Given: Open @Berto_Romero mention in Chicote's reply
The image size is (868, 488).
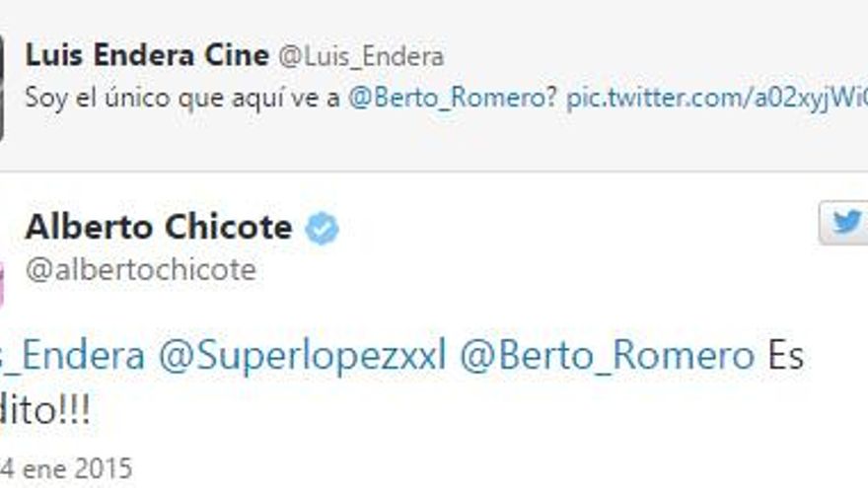Looking at the screenshot, I should [608, 356].
